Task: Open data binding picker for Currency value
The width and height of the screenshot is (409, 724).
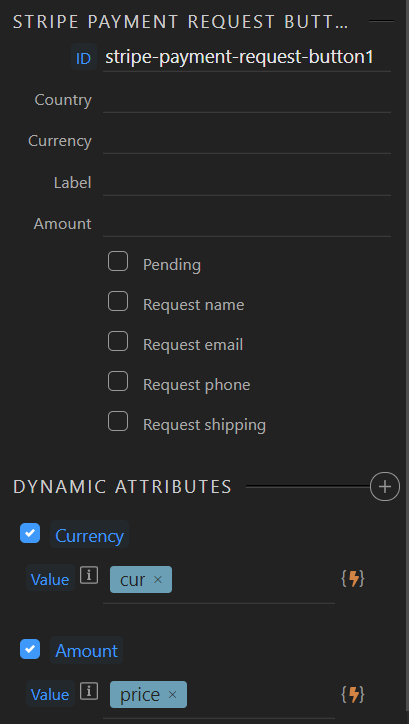Action: (353, 579)
